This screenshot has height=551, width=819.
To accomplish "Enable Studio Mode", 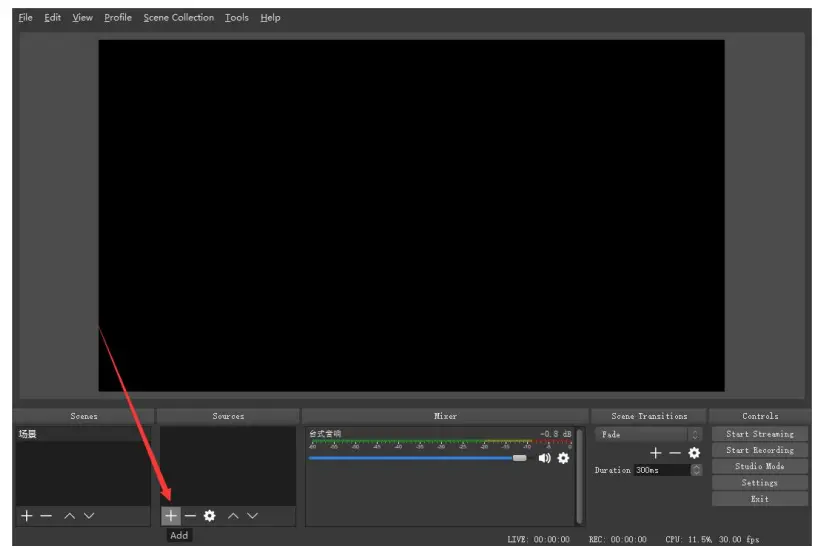I will point(759,466).
